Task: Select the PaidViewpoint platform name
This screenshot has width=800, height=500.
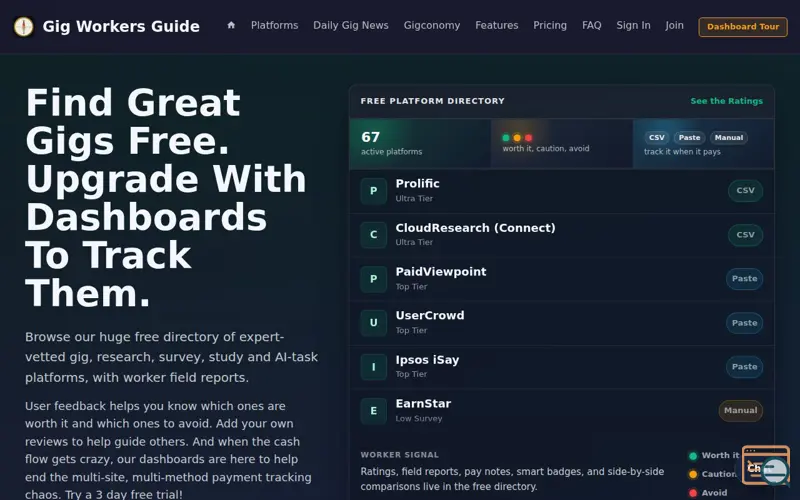Action: pyautogui.click(x=441, y=272)
